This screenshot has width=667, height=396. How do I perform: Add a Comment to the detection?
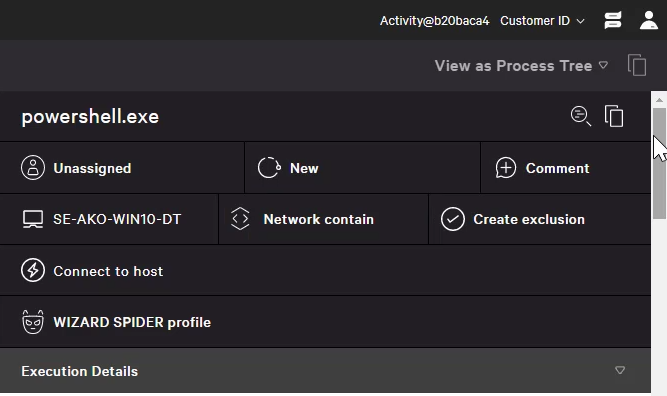(566, 168)
